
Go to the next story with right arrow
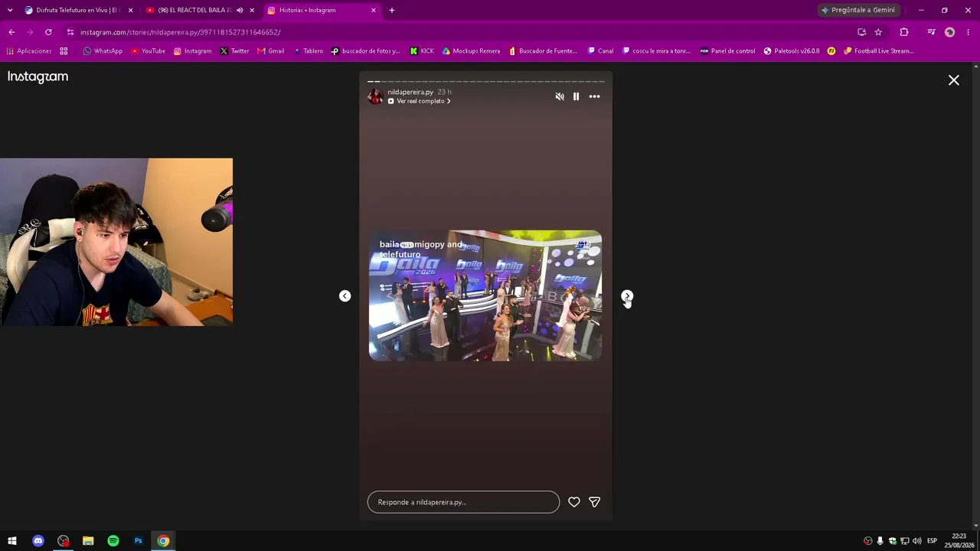tap(627, 296)
